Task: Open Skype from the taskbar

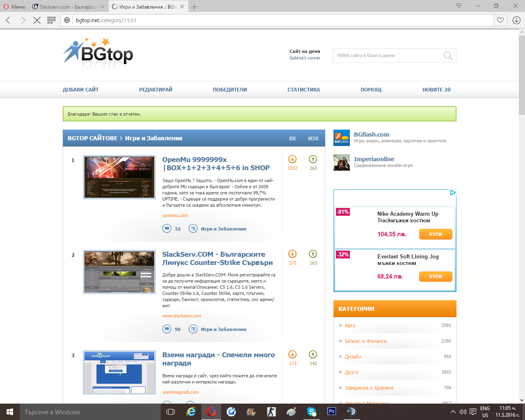Action: (x=312, y=412)
